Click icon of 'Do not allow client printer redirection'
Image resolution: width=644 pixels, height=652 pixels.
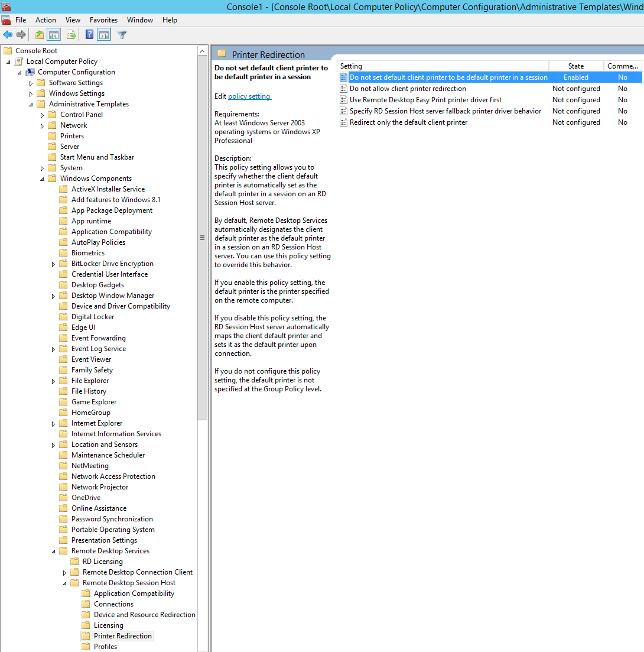tap(344, 89)
